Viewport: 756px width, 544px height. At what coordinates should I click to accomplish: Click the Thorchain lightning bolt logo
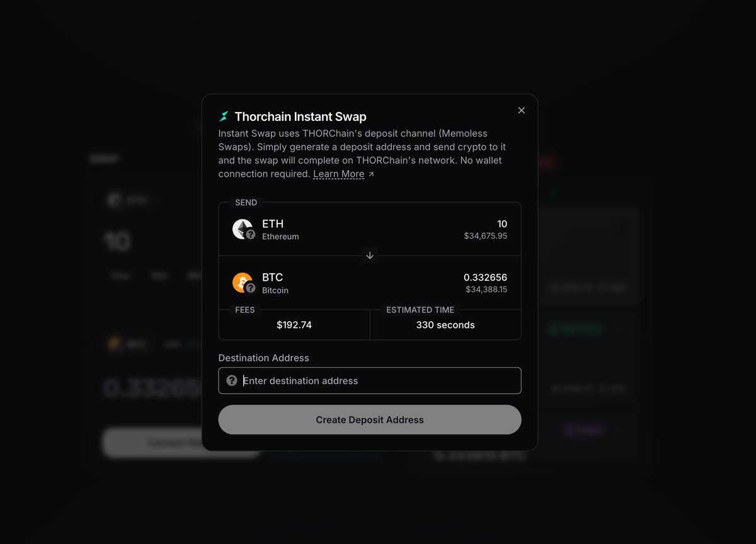tap(224, 116)
